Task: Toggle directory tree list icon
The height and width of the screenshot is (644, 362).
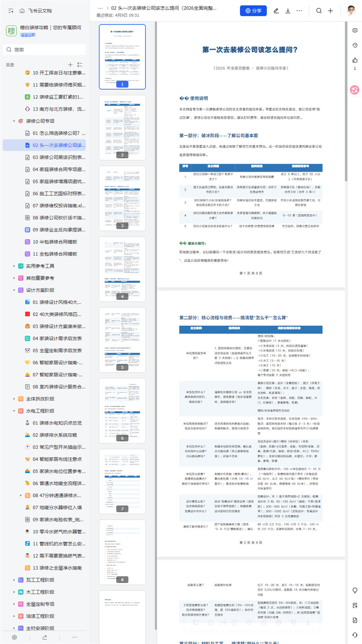Action: [x=80, y=65]
